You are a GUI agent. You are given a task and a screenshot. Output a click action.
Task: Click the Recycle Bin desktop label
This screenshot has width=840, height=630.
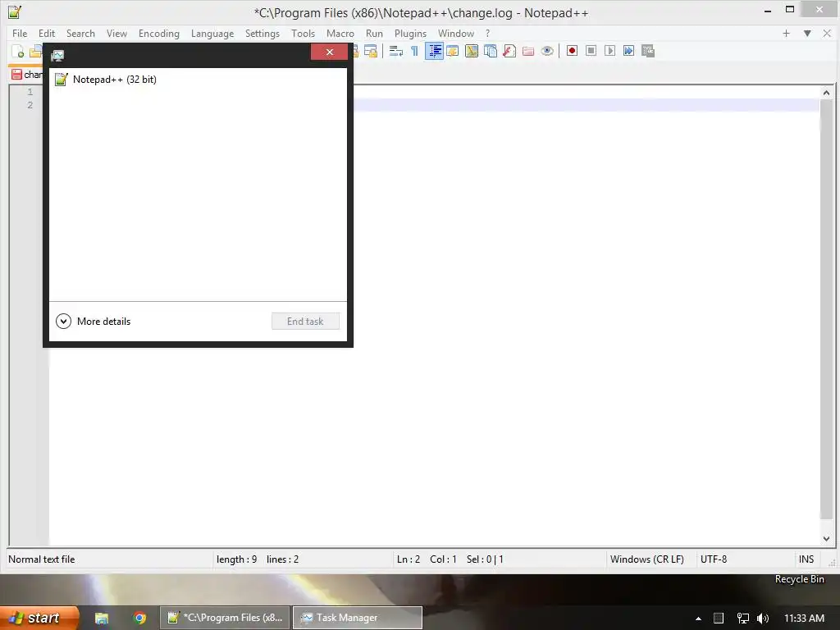click(799, 579)
